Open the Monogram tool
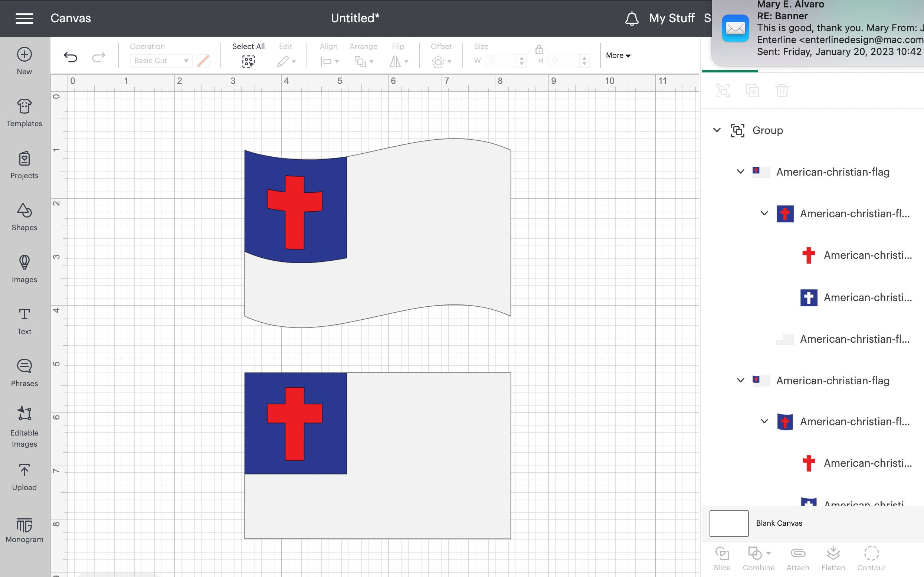 24,530
